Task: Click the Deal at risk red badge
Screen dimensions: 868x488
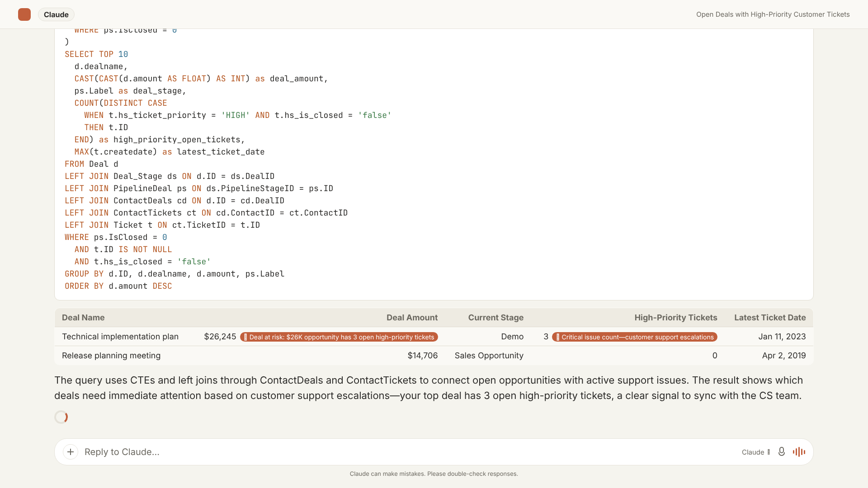Action: point(339,337)
